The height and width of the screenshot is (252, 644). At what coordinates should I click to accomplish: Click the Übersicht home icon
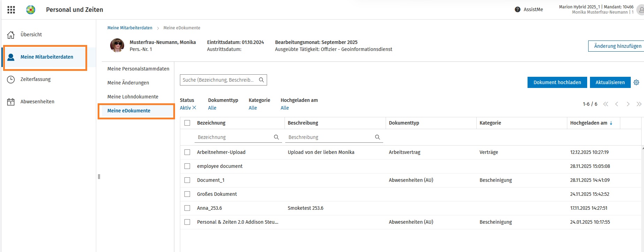11,35
